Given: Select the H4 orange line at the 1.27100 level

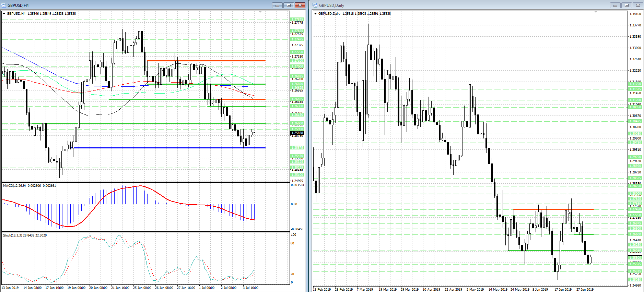Looking at the screenshot, I should tap(206, 61).
